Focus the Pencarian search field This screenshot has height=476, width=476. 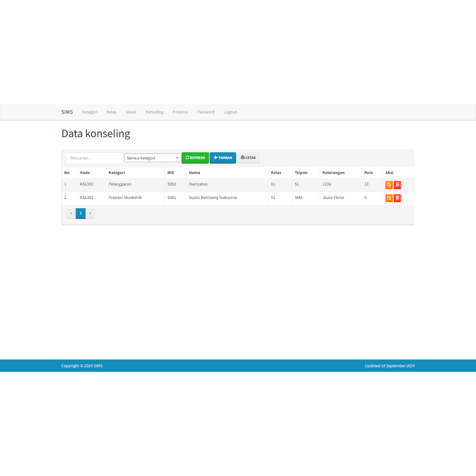click(95, 158)
